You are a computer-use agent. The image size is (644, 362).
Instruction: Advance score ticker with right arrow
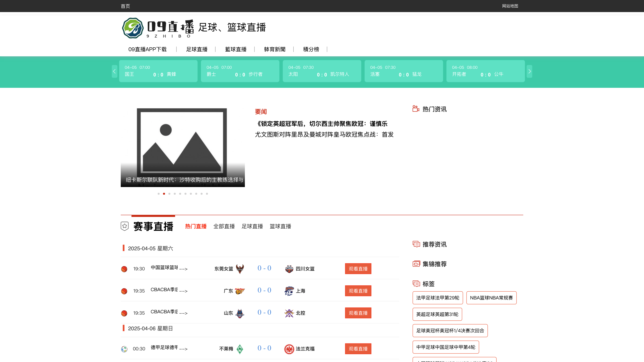[x=529, y=72]
